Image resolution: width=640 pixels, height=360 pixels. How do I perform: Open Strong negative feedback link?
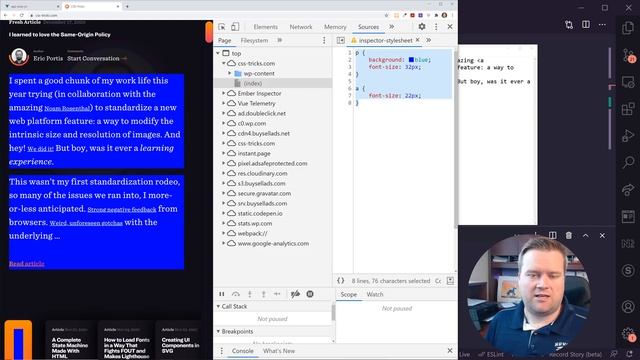[122, 209]
